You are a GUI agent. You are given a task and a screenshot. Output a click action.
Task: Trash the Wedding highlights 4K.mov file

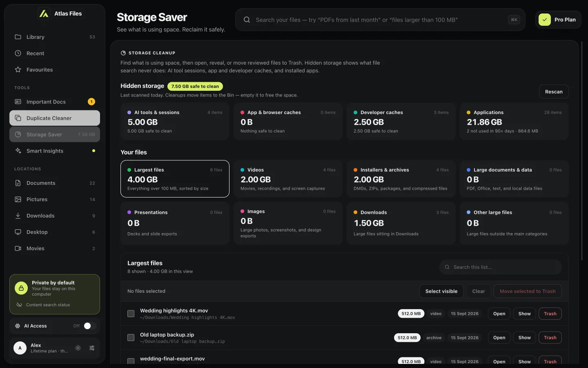click(550, 314)
